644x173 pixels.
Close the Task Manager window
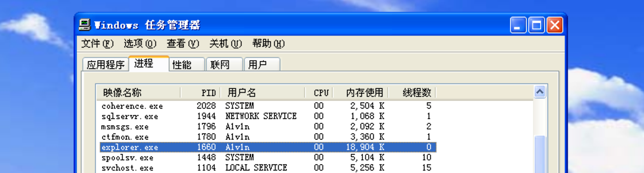[x=555, y=25]
